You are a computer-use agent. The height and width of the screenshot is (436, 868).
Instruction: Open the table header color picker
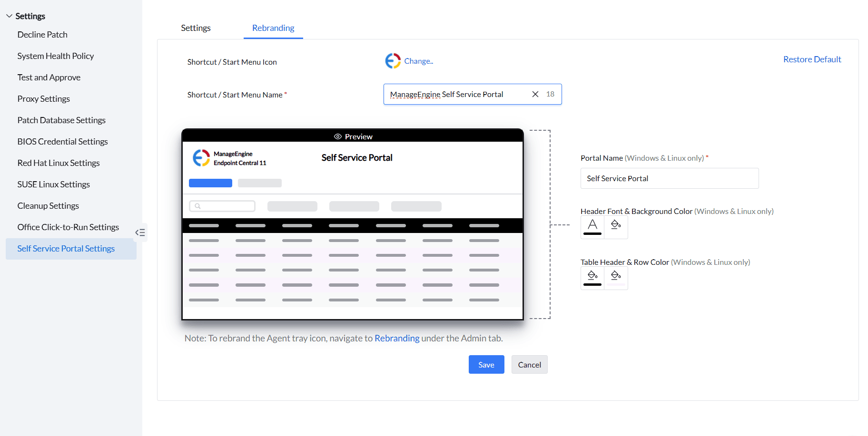[592, 278]
